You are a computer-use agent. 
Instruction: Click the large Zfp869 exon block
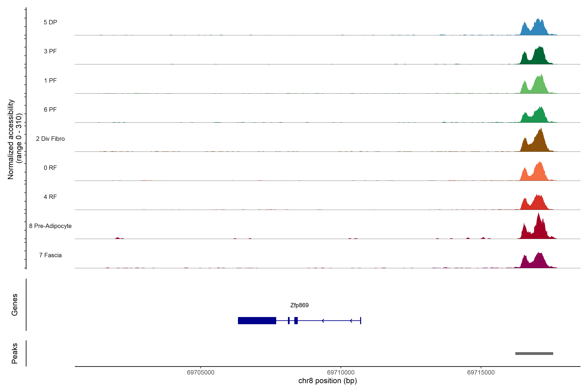pos(257,320)
